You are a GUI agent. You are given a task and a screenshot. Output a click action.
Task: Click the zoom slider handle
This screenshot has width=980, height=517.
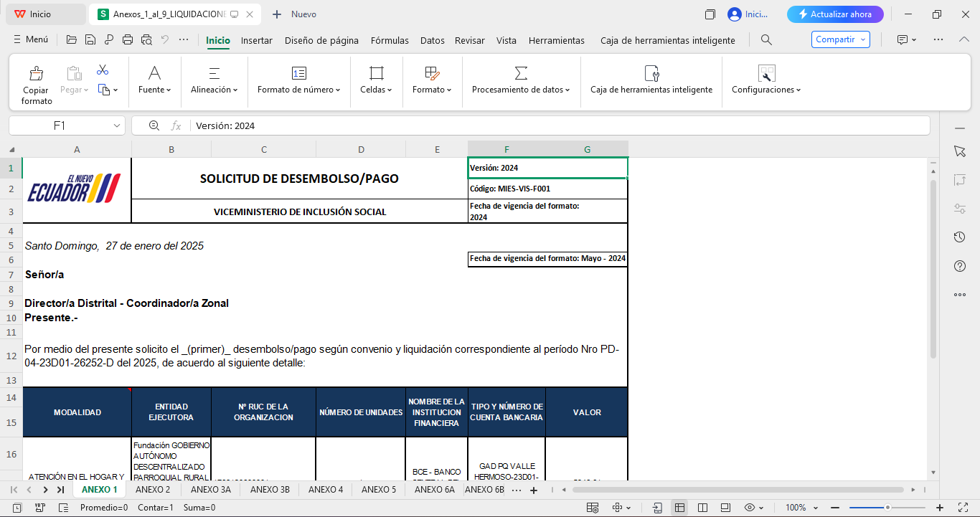point(887,508)
